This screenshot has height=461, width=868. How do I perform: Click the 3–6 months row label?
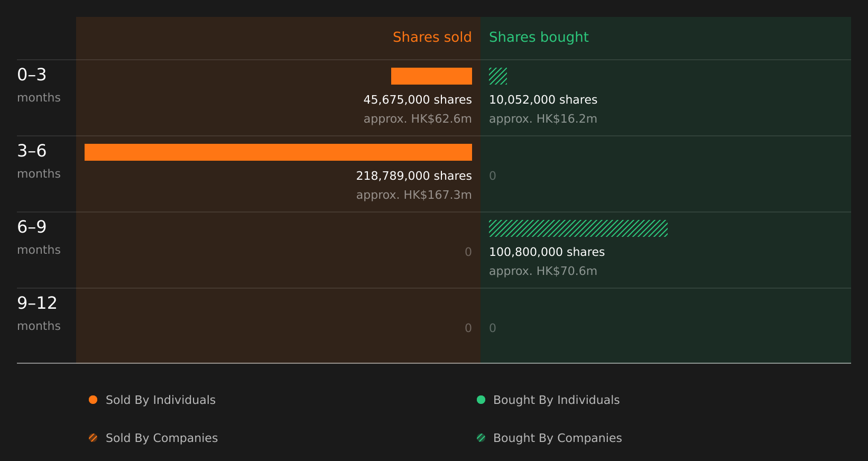pos(39,161)
